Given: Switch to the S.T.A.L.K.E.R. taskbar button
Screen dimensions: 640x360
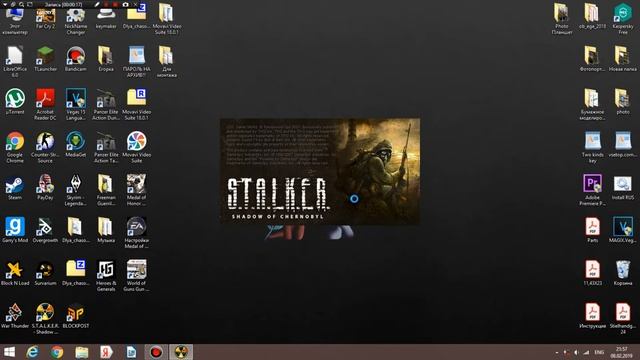Looking at the screenshot, I should coord(181,352).
